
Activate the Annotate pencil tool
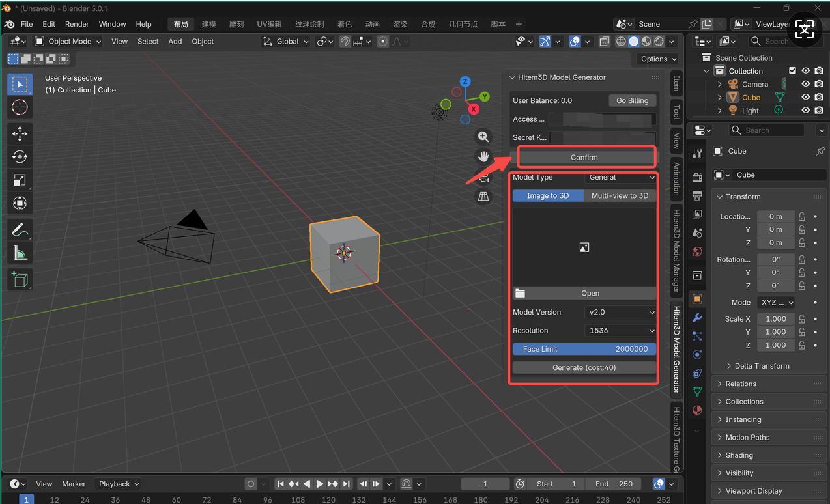pyautogui.click(x=20, y=229)
